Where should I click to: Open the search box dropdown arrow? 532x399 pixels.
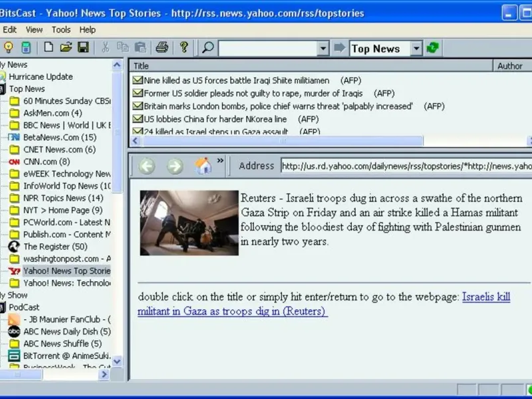click(x=323, y=49)
